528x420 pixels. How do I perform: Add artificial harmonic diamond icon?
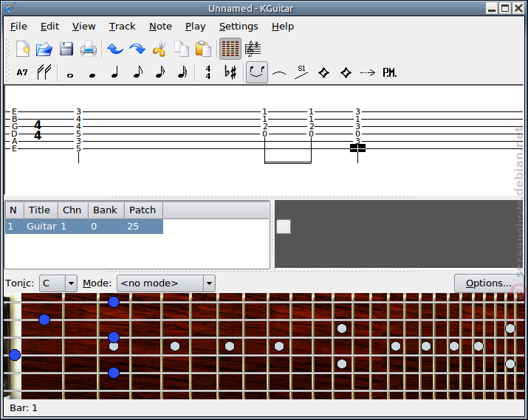point(346,72)
